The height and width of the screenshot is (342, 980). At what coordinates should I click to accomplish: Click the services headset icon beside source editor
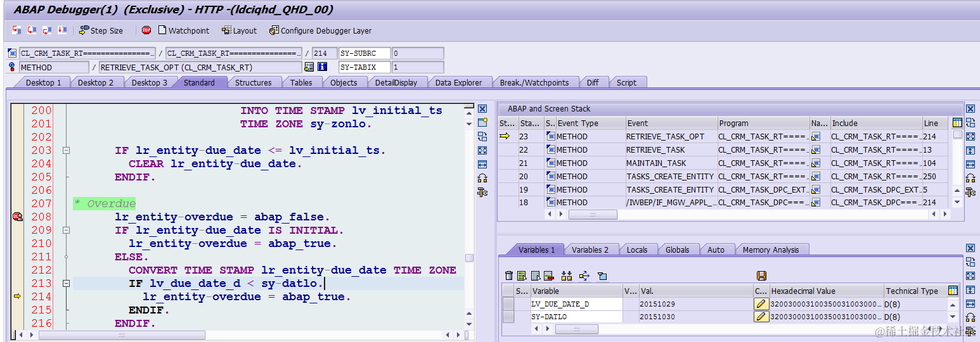point(482,178)
